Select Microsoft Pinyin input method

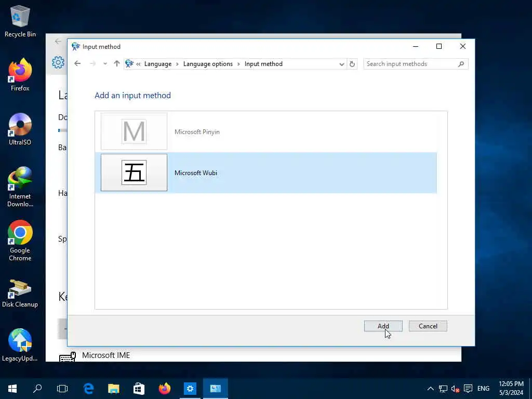[x=265, y=131]
